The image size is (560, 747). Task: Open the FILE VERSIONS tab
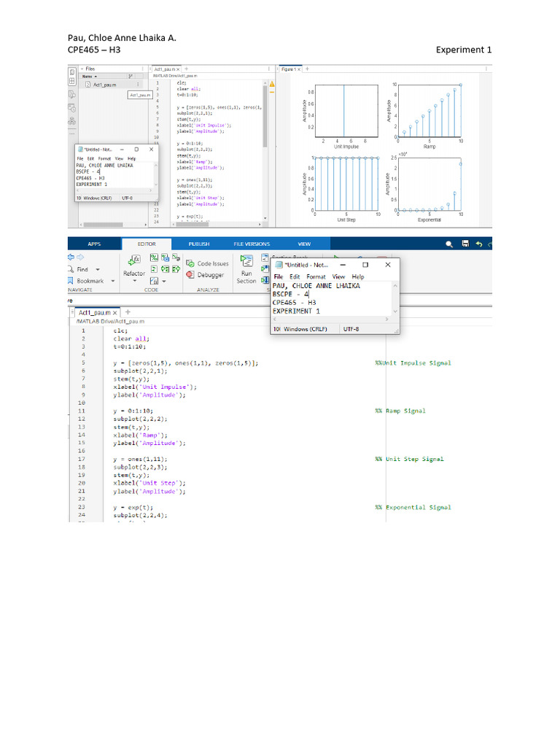252,244
